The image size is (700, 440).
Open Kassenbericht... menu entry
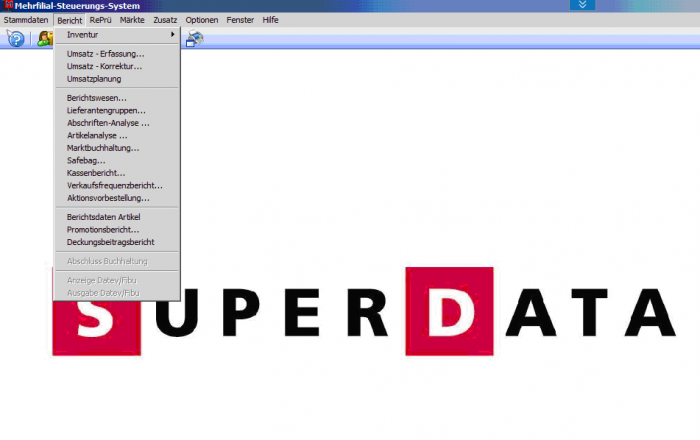pos(117,173)
